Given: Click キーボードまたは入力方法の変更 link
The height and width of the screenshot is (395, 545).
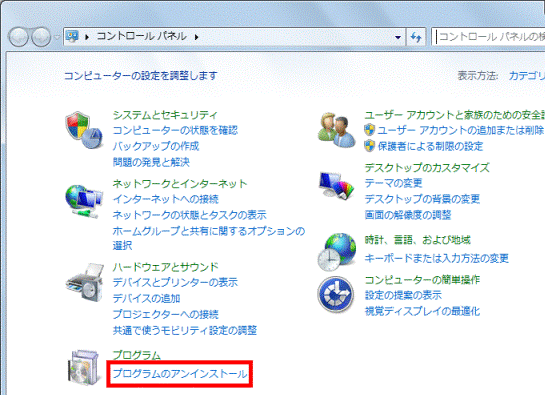Looking at the screenshot, I should pyautogui.click(x=437, y=258).
